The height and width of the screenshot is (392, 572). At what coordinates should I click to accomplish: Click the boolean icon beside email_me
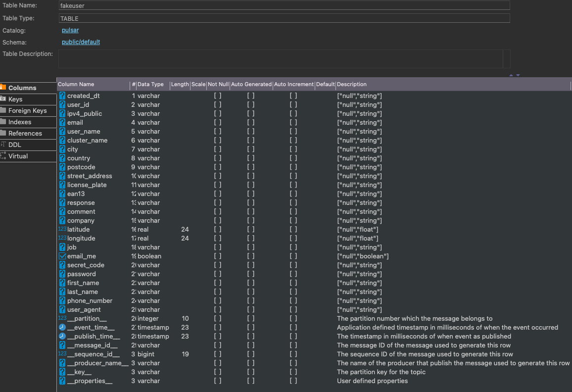click(61, 256)
